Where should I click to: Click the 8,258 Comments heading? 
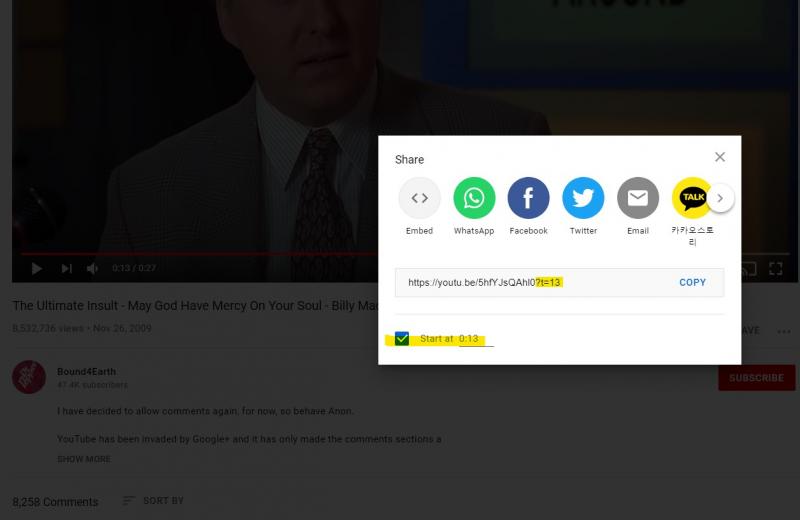[x=55, y=502]
